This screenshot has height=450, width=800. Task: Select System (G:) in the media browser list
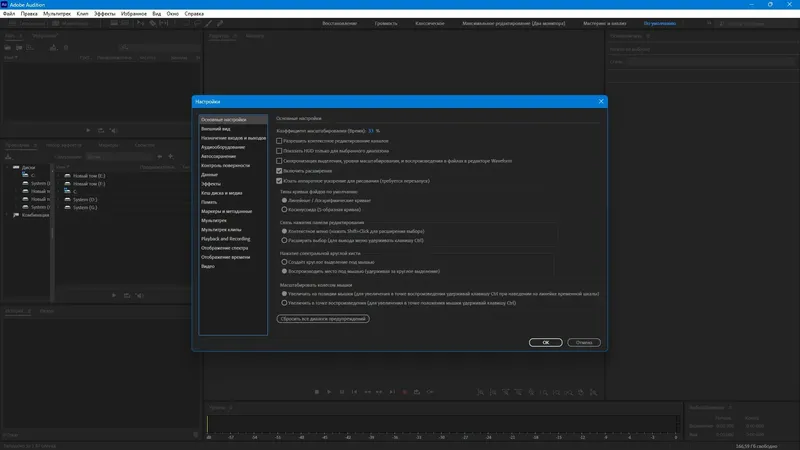85,208
